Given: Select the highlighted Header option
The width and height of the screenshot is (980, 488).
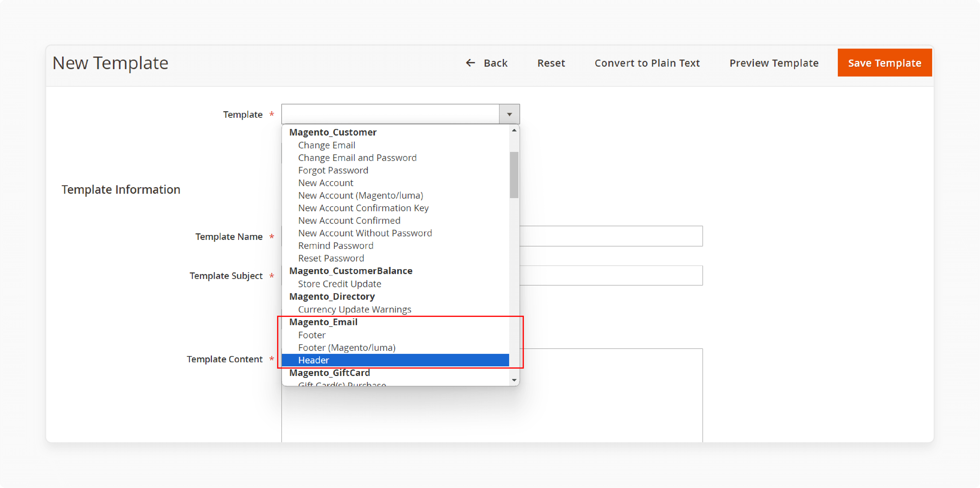Looking at the screenshot, I should pyautogui.click(x=395, y=360).
